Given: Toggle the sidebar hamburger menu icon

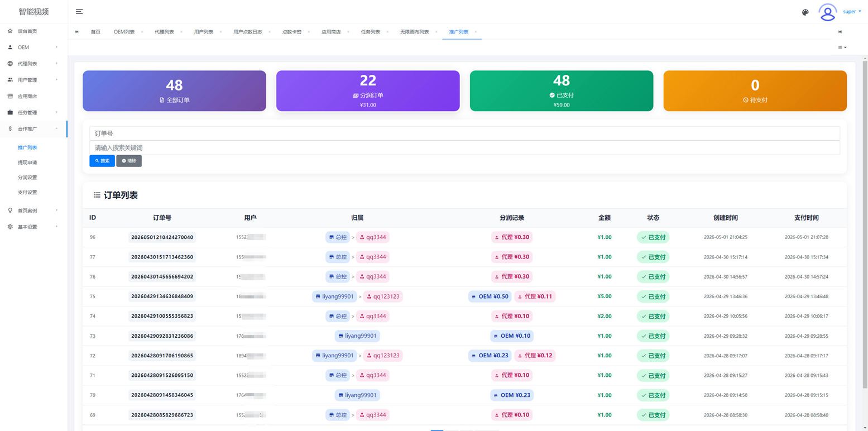Looking at the screenshot, I should [79, 12].
